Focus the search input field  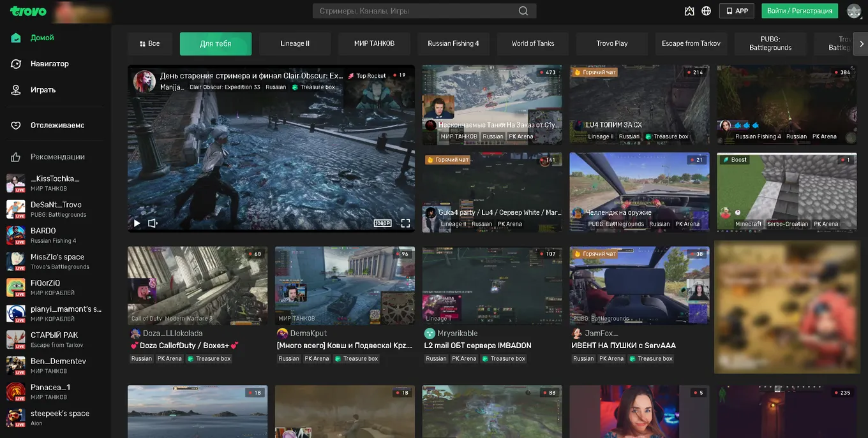415,11
